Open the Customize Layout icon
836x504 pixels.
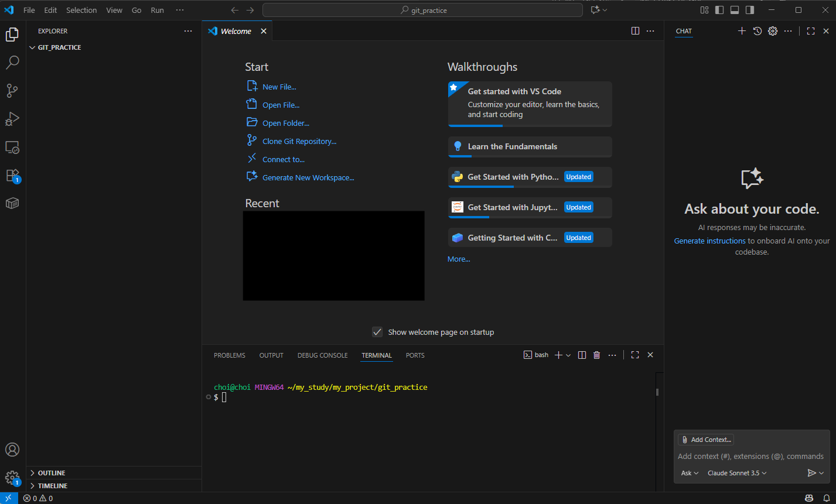point(704,10)
